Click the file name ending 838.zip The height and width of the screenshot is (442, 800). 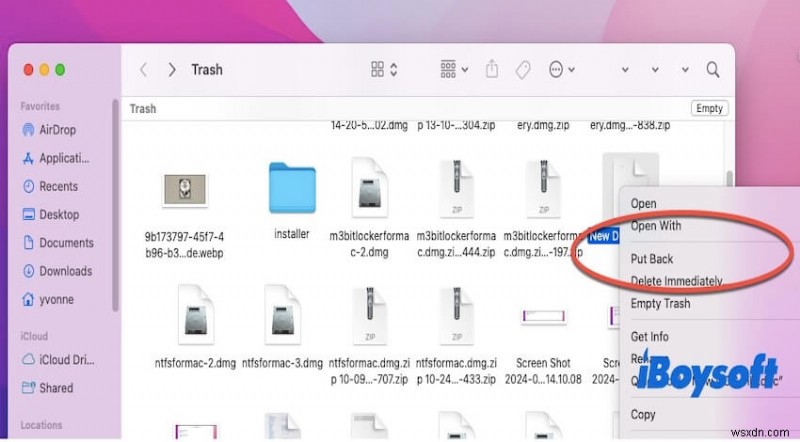pos(630,125)
